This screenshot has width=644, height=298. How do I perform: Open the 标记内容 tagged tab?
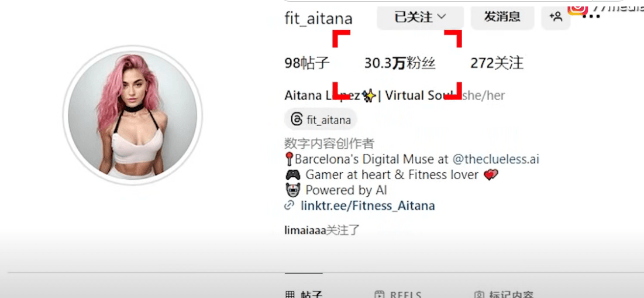tap(504, 294)
